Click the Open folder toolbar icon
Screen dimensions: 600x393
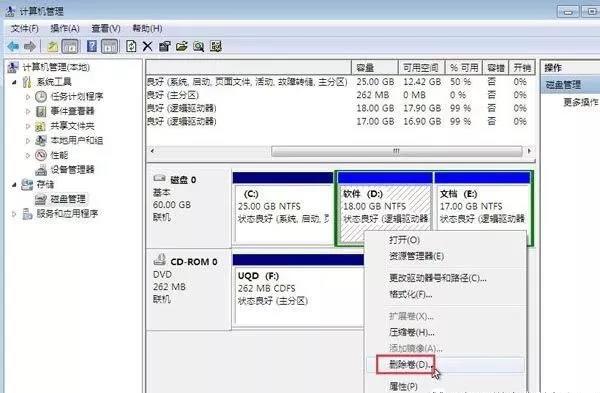pos(182,47)
